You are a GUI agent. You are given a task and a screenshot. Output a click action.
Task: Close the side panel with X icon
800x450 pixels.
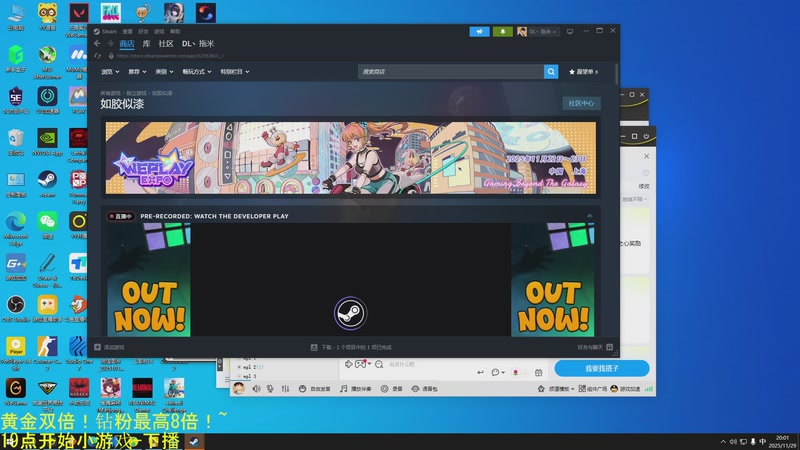(646, 156)
